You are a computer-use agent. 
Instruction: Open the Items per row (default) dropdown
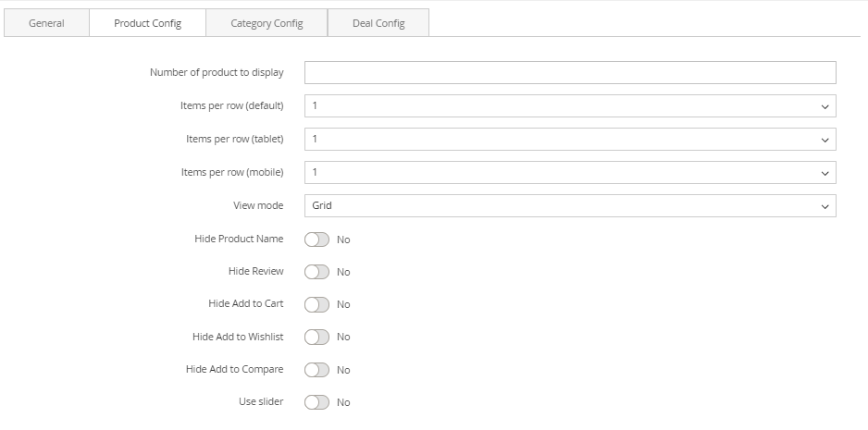click(x=569, y=106)
